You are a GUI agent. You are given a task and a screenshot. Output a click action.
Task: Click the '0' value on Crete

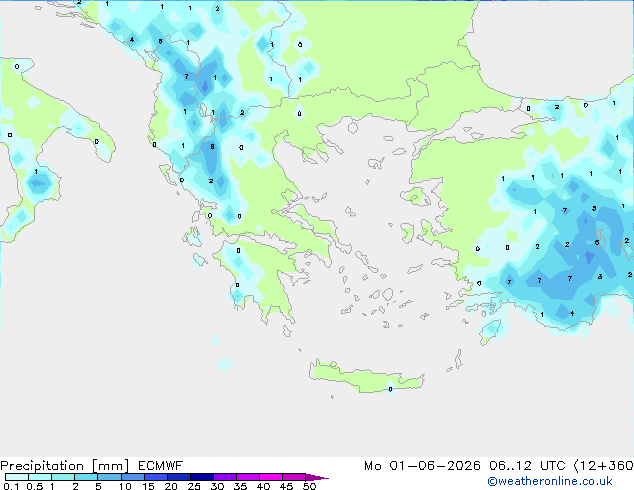point(390,389)
